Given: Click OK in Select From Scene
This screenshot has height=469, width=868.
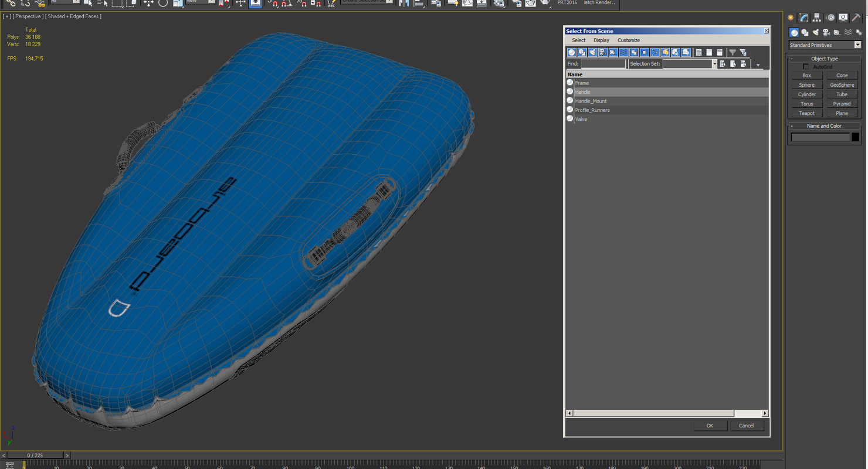Looking at the screenshot, I should pyautogui.click(x=710, y=426).
